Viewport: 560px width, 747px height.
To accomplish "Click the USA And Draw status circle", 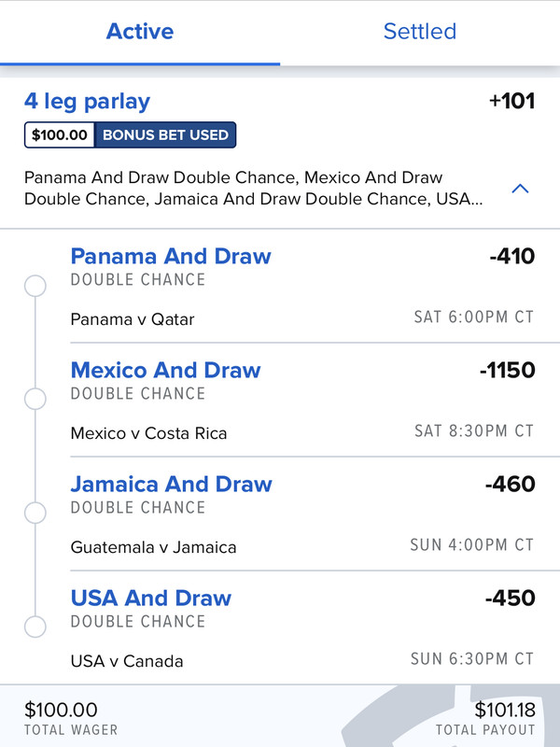I will pos(35,627).
